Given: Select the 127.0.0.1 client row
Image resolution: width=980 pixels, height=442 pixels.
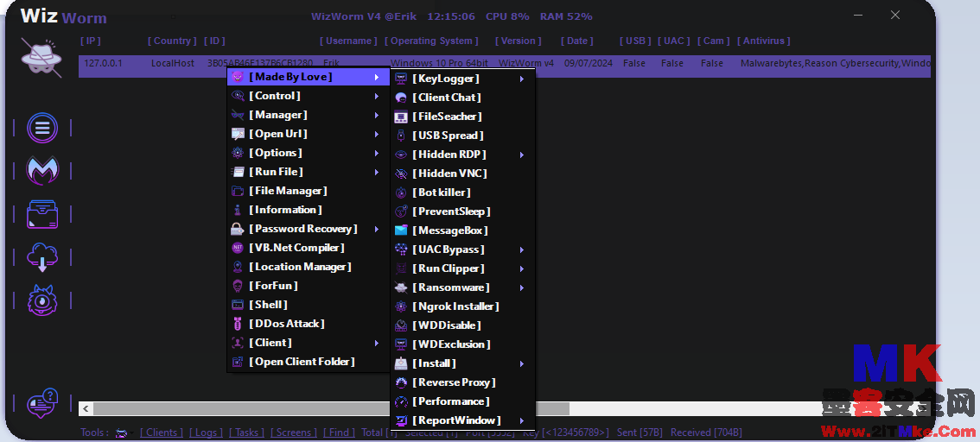Looking at the screenshot, I should click(x=505, y=66).
